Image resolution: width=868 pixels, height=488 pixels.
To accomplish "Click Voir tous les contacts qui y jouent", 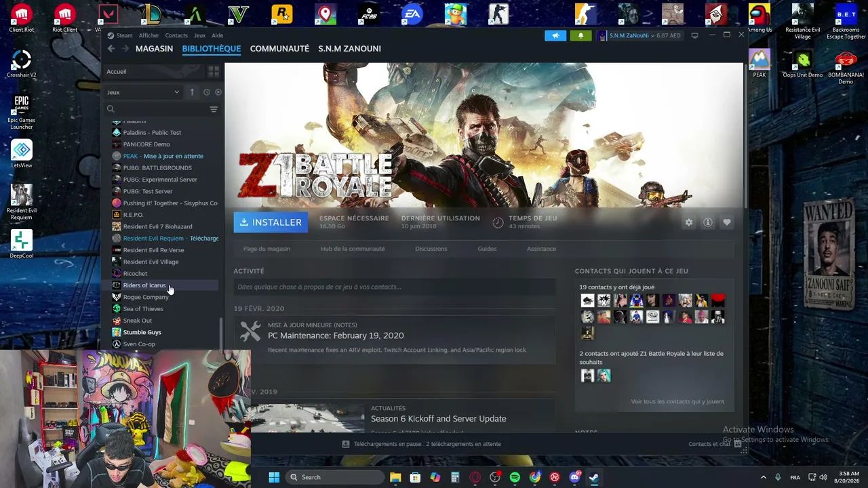I will pos(677,401).
